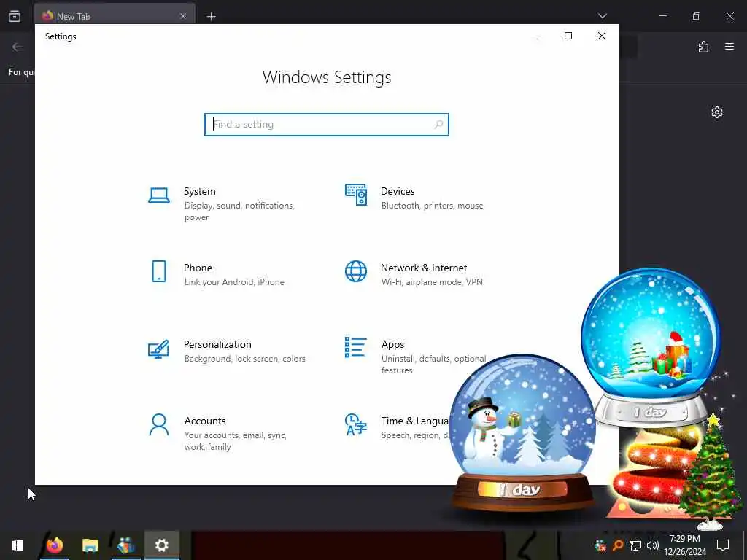The image size is (747, 560).
Task: Open the Personalization category title
Action: point(217,344)
